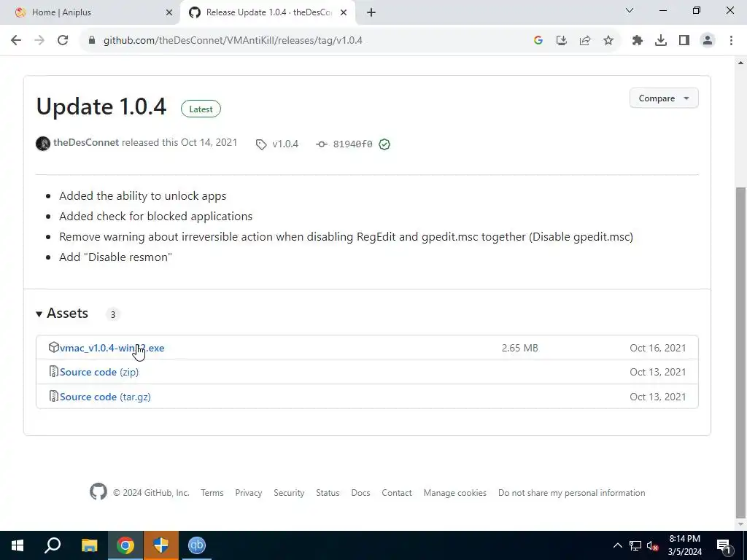
Task: Open the v1.0.4 tag link
Action: pyautogui.click(x=285, y=144)
